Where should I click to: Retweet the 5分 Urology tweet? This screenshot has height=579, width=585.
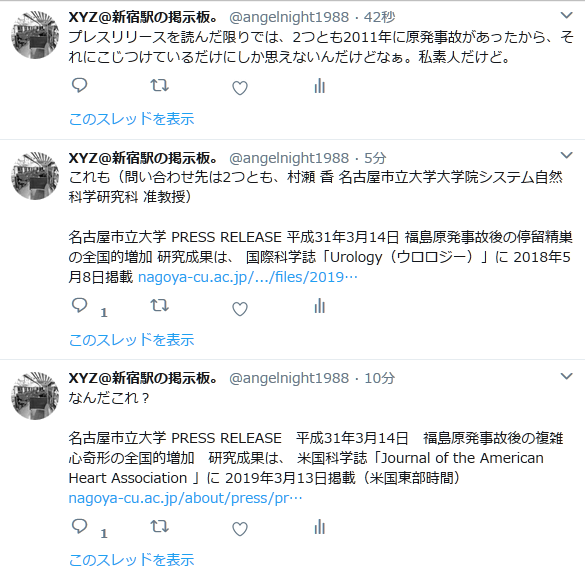tap(159, 306)
